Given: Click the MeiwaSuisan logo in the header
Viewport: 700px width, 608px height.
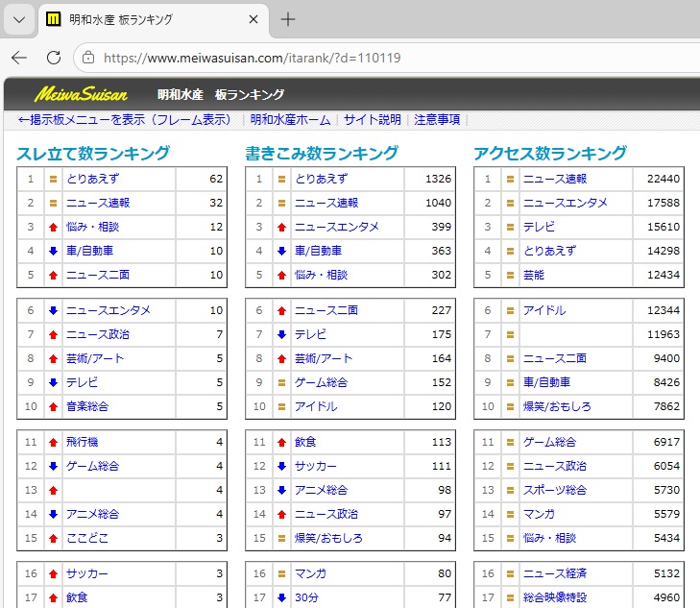Looking at the screenshot, I should click(x=81, y=94).
